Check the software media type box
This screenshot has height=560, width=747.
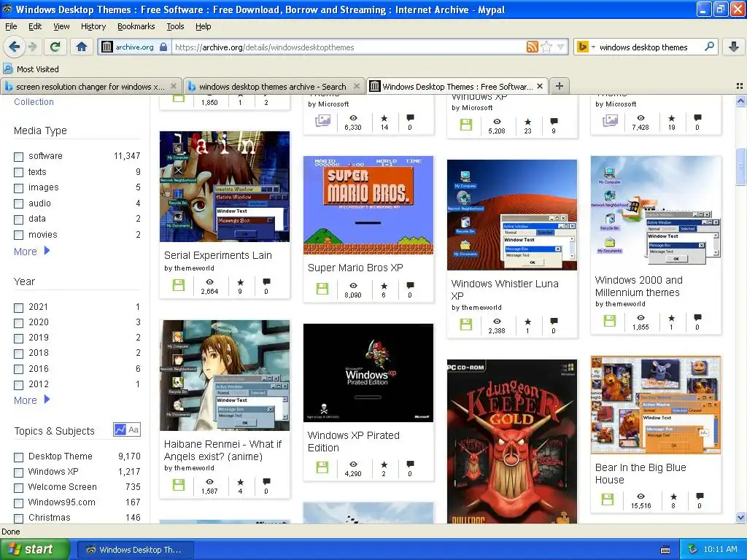click(x=18, y=156)
